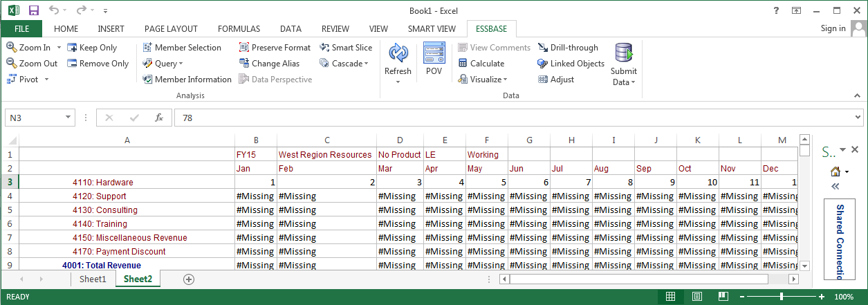Open Smart Slice tool

[346, 48]
